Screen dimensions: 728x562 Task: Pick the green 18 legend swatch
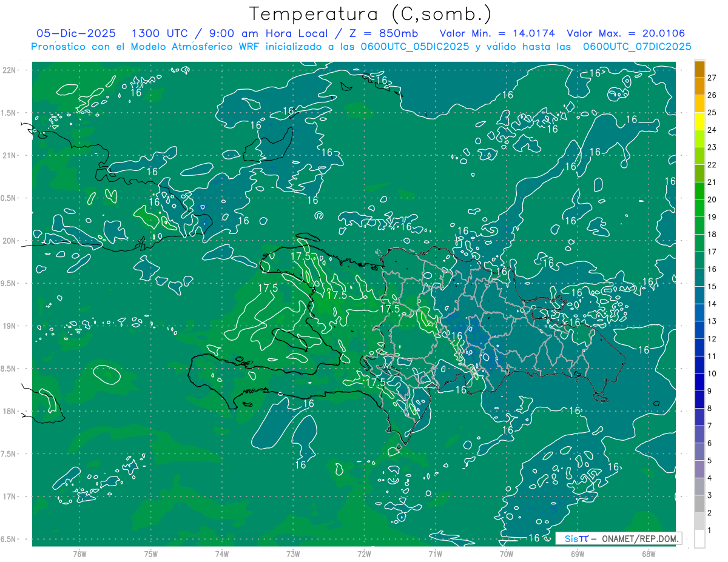pyautogui.click(x=699, y=226)
